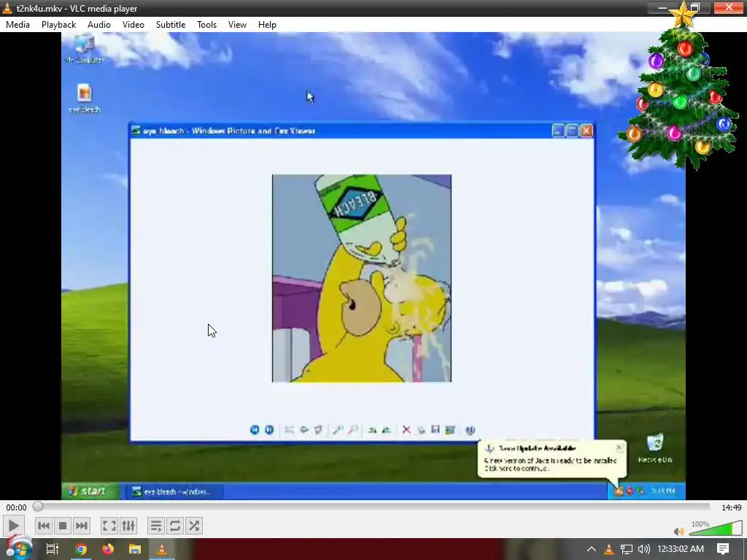Click the elapsed time 00:00 label

click(16, 507)
